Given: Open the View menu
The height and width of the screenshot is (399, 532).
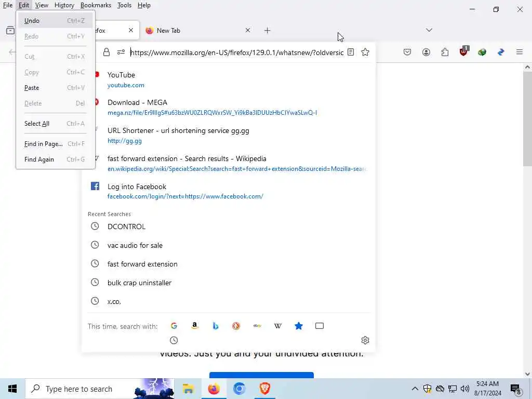Looking at the screenshot, I should click(42, 5).
